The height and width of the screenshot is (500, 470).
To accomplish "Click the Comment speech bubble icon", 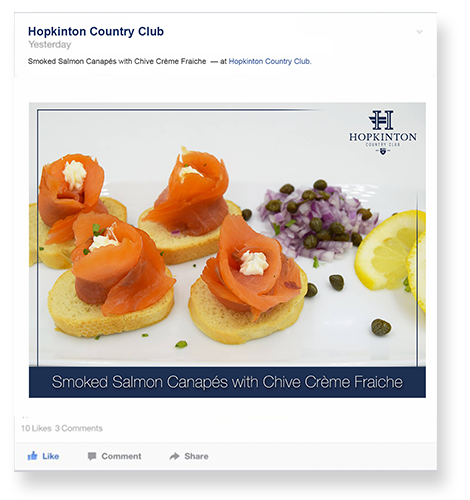I will 92,456.
